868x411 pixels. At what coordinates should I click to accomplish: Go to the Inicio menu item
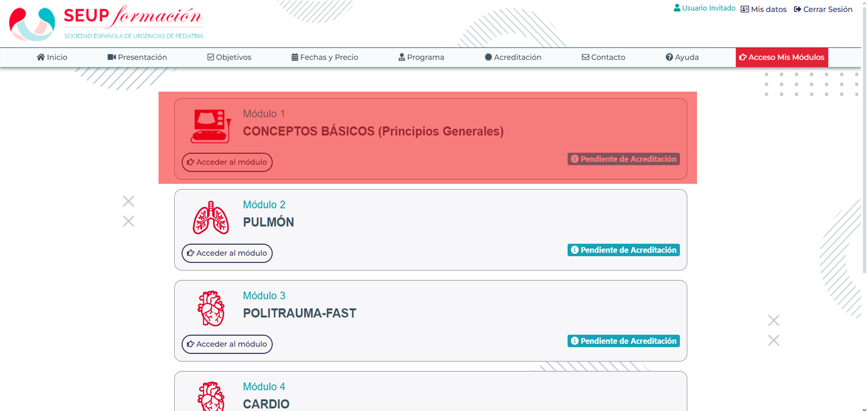[52, 57]
